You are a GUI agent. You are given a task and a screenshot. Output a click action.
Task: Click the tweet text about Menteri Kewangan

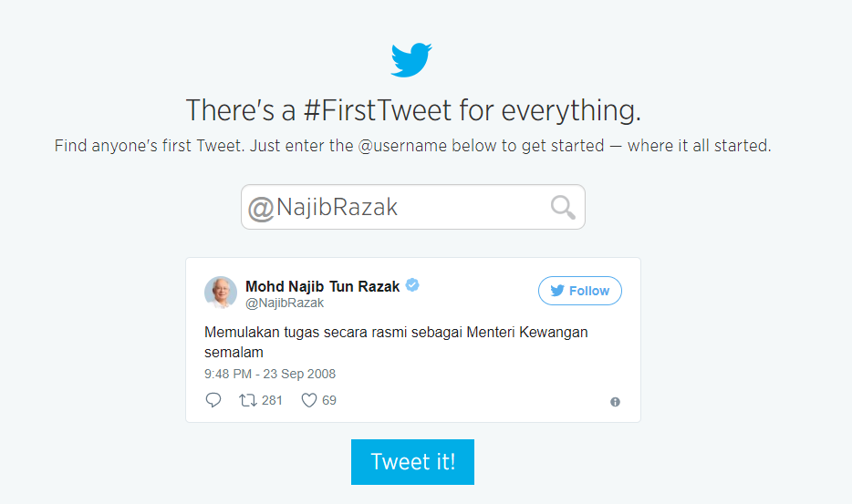tap(395, 341)
